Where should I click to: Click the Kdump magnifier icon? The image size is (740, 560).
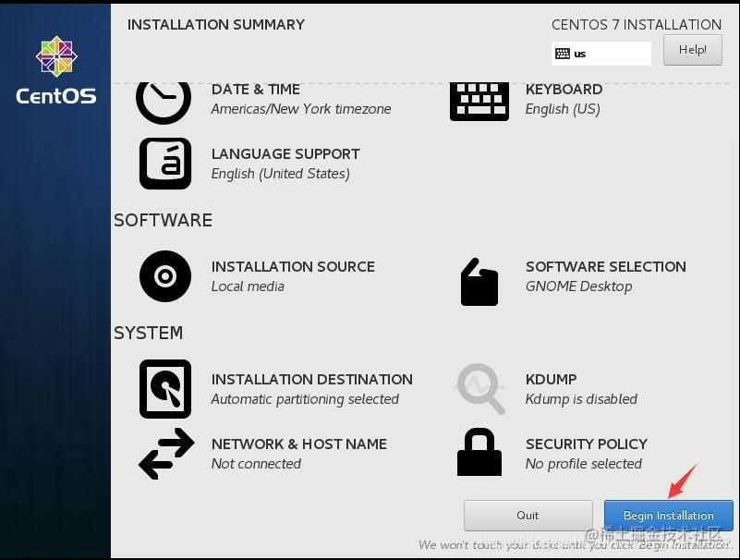[x=480, y=389]
